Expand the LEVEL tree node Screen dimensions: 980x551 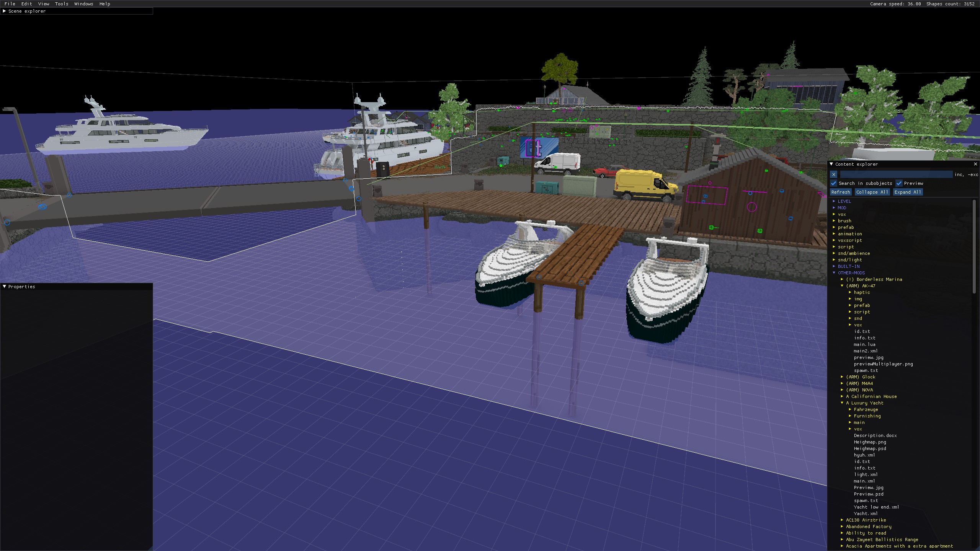click(834, 201)
